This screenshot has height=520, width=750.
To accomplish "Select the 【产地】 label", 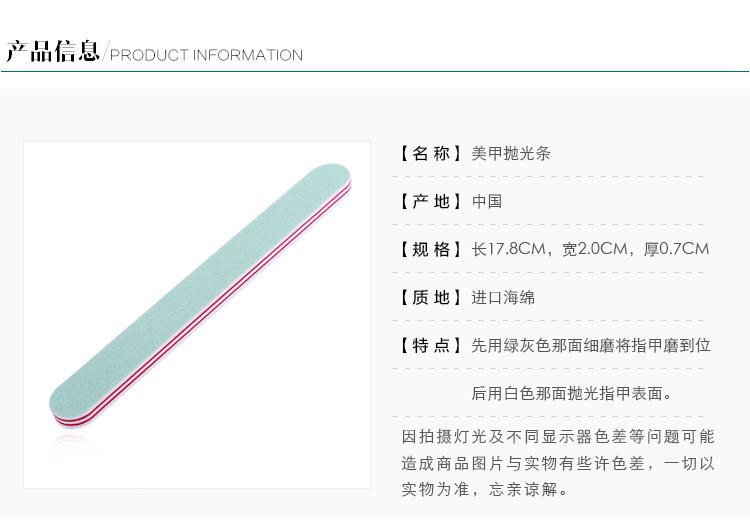I will coord(431,201).
